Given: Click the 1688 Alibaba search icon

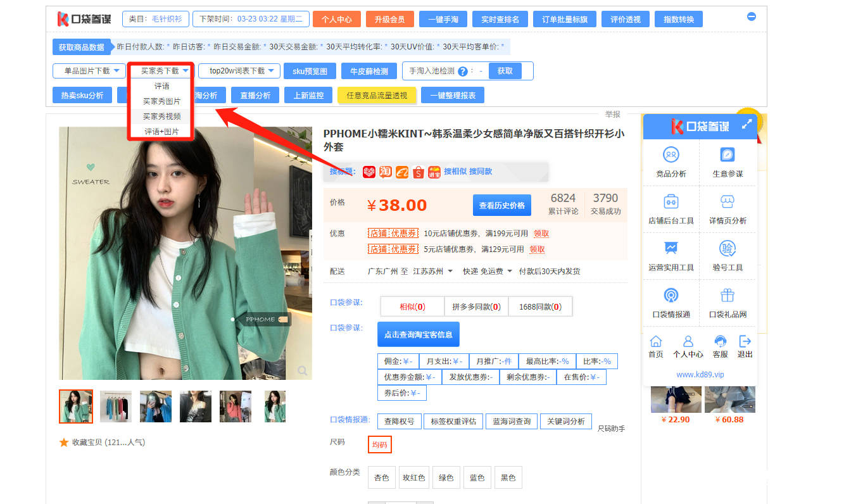Looking at the screenshot, I should coord(402,172).
